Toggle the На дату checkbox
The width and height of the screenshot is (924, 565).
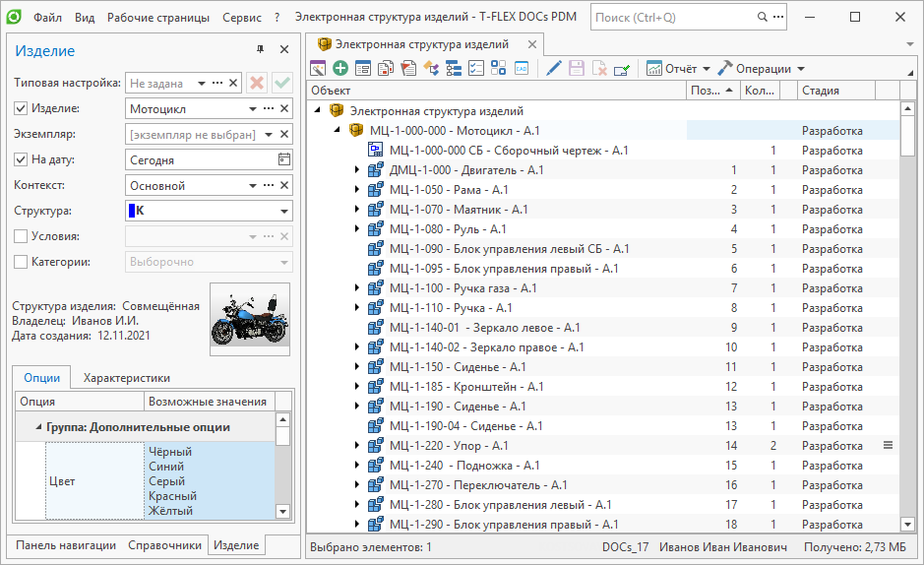tap(21, 159)
